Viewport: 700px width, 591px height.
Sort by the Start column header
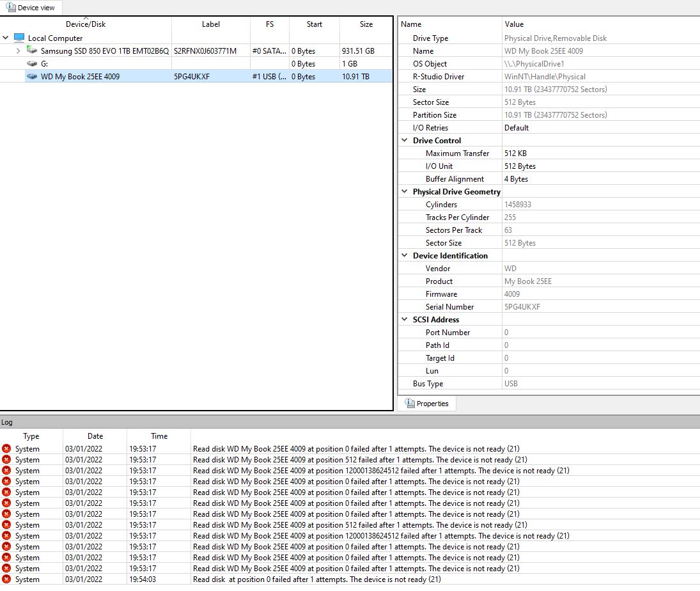pyautogui.click(x=315, y=24)
